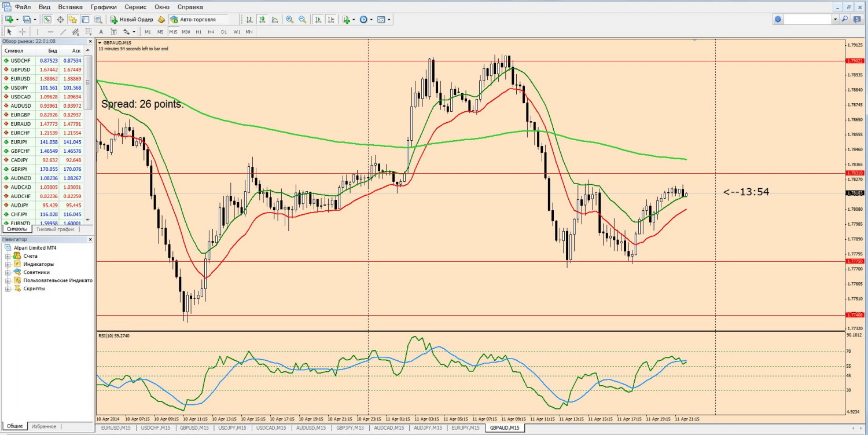The width and height of the screenshot is (868, 435).
Task: Open the chat bubble icon
Action: [x=857, y=19]
